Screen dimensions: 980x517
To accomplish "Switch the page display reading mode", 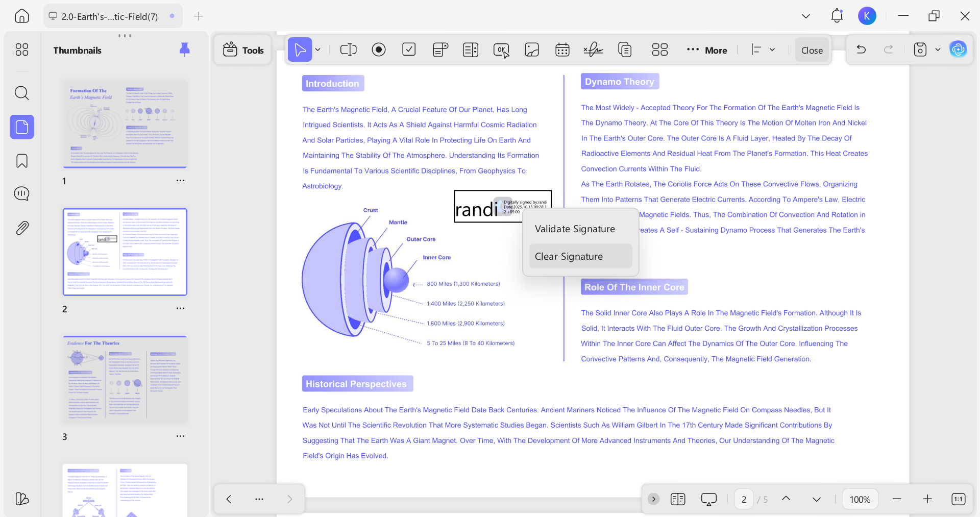I will tap(678, 499).
